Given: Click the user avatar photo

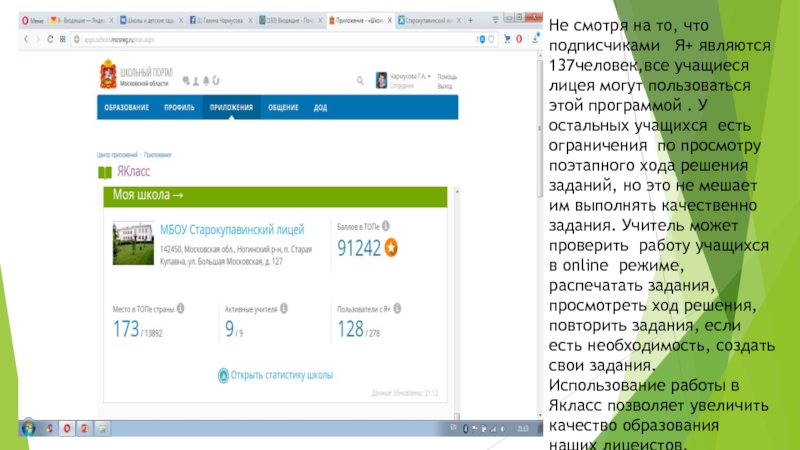Looking at the screenshot, I should [381, 80].
